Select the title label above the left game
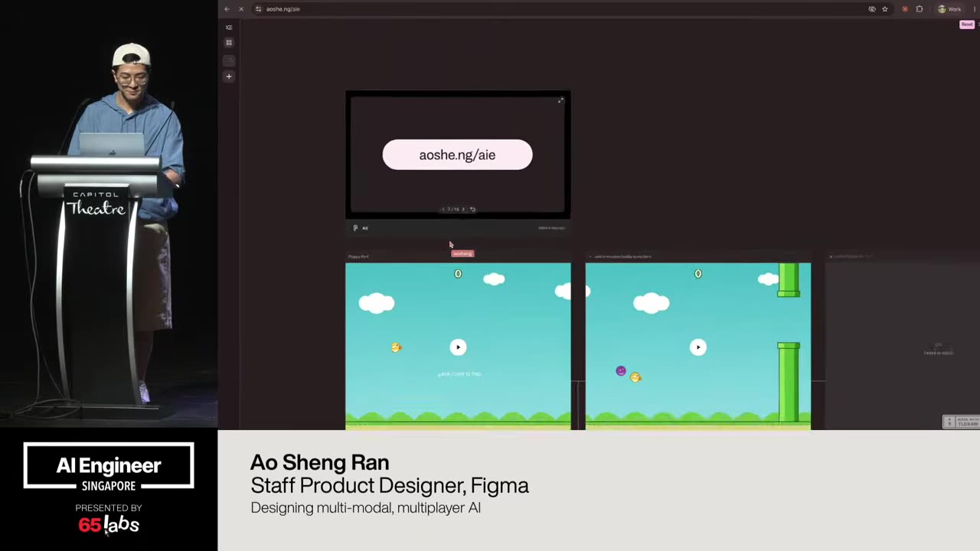This screenshot has width=980, height=551. point(358,256)
